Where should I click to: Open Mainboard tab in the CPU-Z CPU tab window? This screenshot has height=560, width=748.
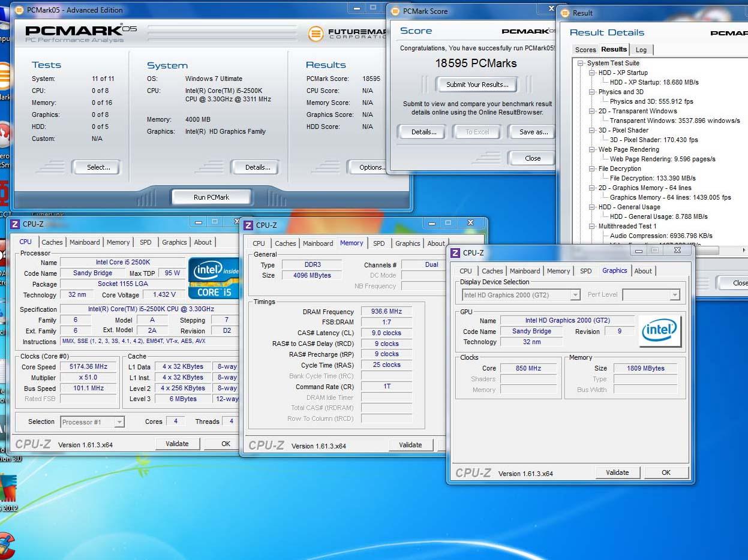(85, 242)
